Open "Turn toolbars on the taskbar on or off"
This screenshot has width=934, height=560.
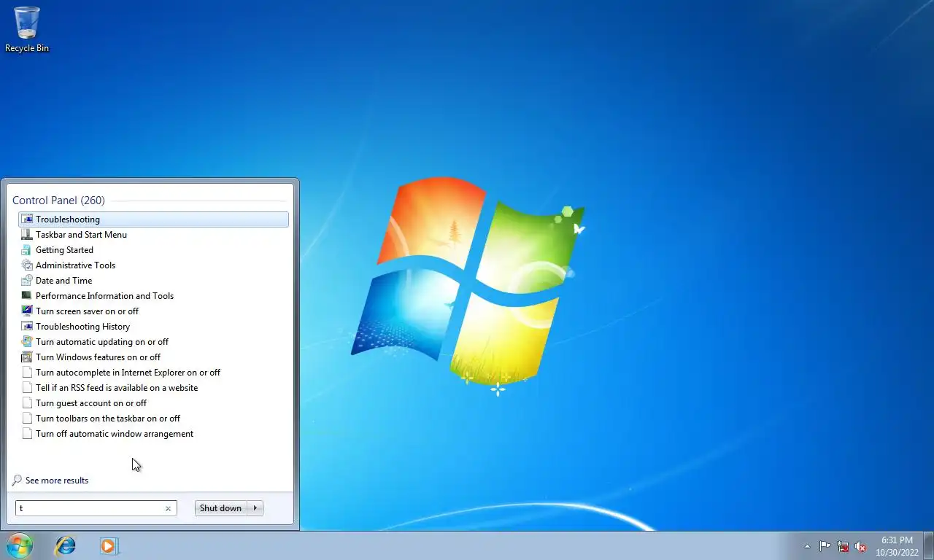click(153, 419)
